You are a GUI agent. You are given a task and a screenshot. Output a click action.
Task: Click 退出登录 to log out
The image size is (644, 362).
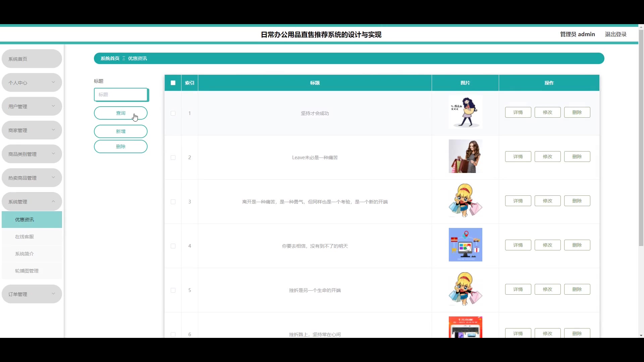(x=616, y=34)
